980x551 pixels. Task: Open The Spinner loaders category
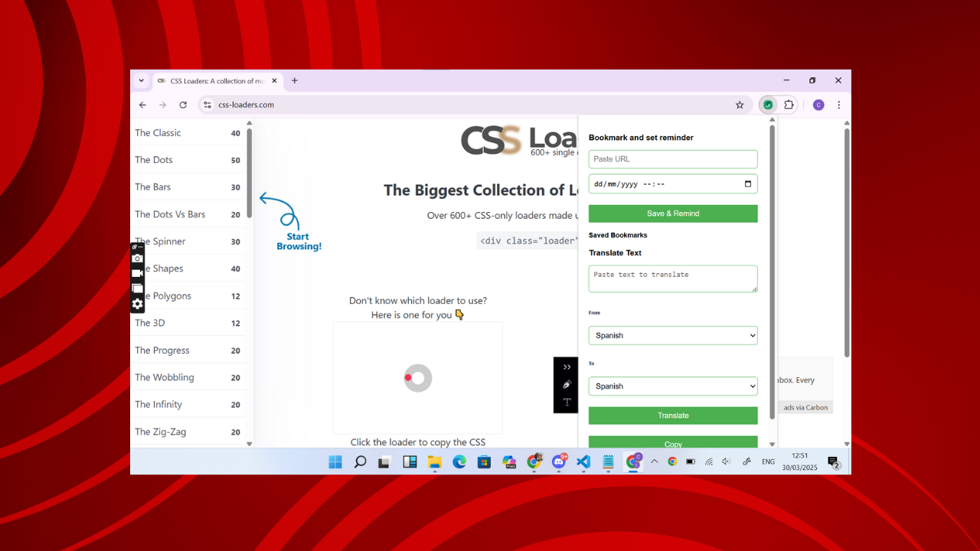coord(188,241)
